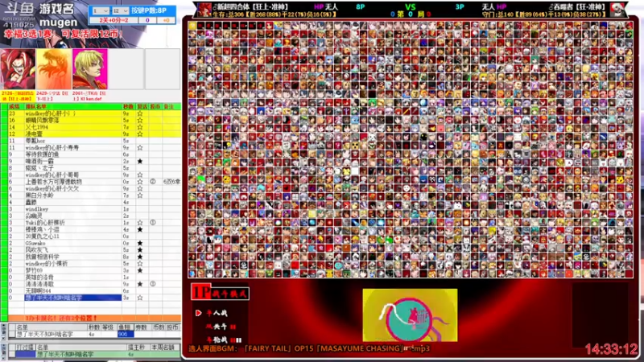
Task: Click the '币数' column header
Action: [x=159, y=327]
